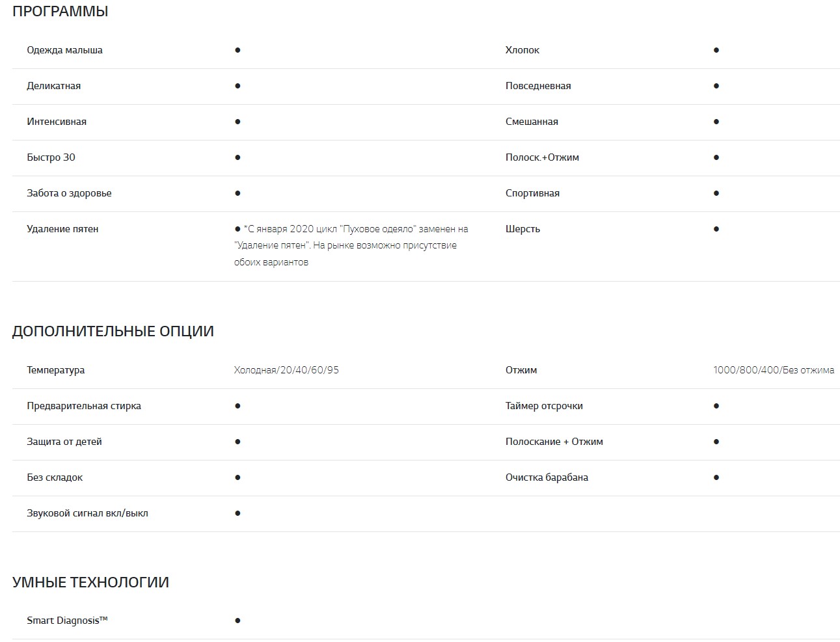Click the bullet in the Хлопок row
840x642 pixels.
(x=716, y=50)
